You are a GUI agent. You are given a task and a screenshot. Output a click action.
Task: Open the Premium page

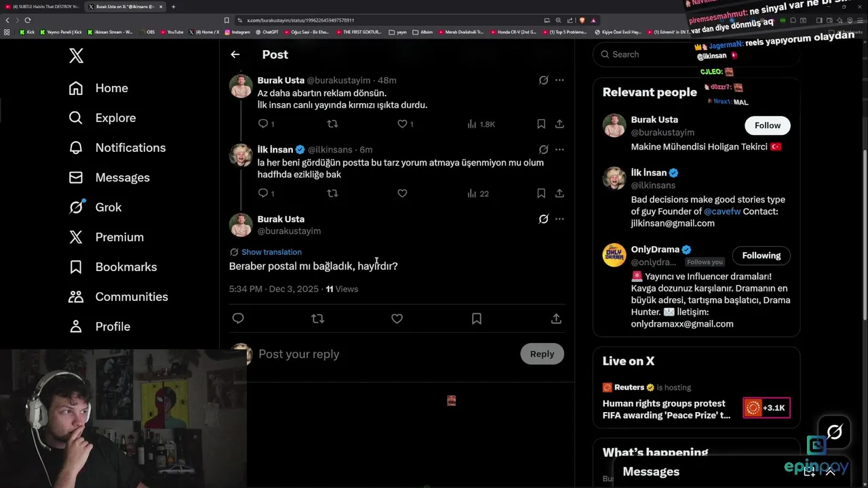pyautogui.click(x=106, y=237)
